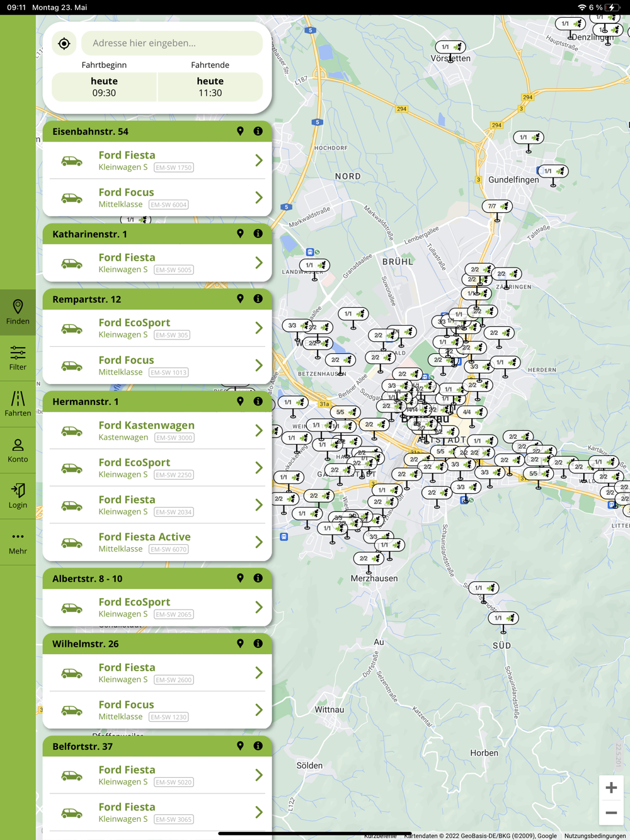The height and width of the screenshot is (840, 630).
Task: Tap the 4/4 station marker in city center
Action: point(472,412)
